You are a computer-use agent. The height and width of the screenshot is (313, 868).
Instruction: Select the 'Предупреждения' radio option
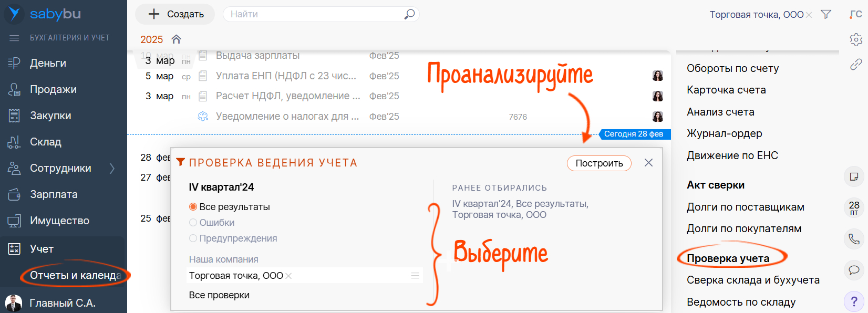click(193, 238)
